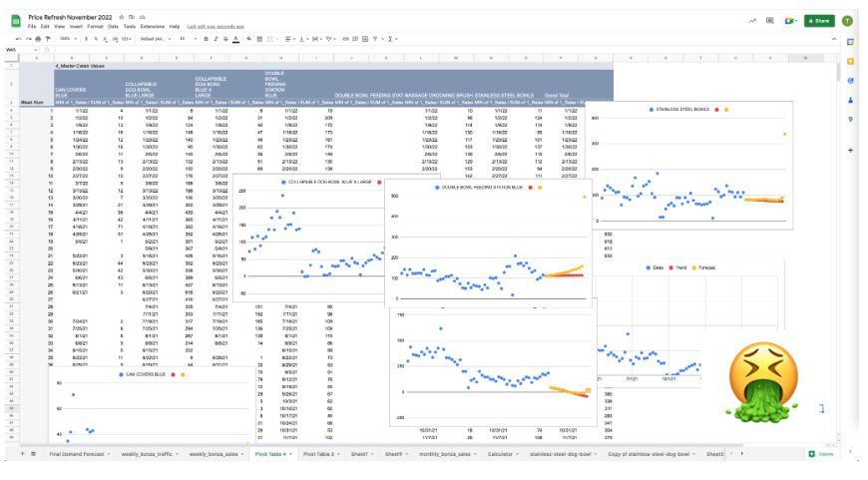The width and height of the screenshot is (868, 480).
Task: Select the Paint format tool
Action: coord(48,39)
